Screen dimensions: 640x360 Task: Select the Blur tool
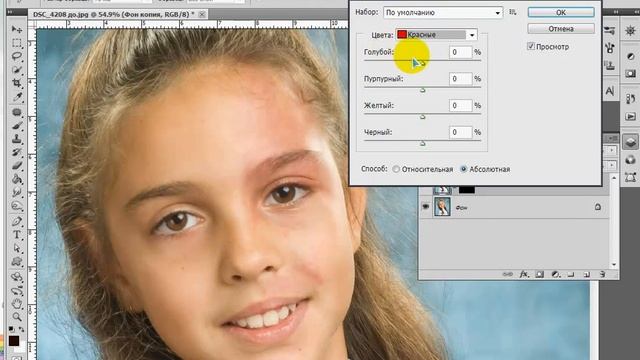pos(17,193)
